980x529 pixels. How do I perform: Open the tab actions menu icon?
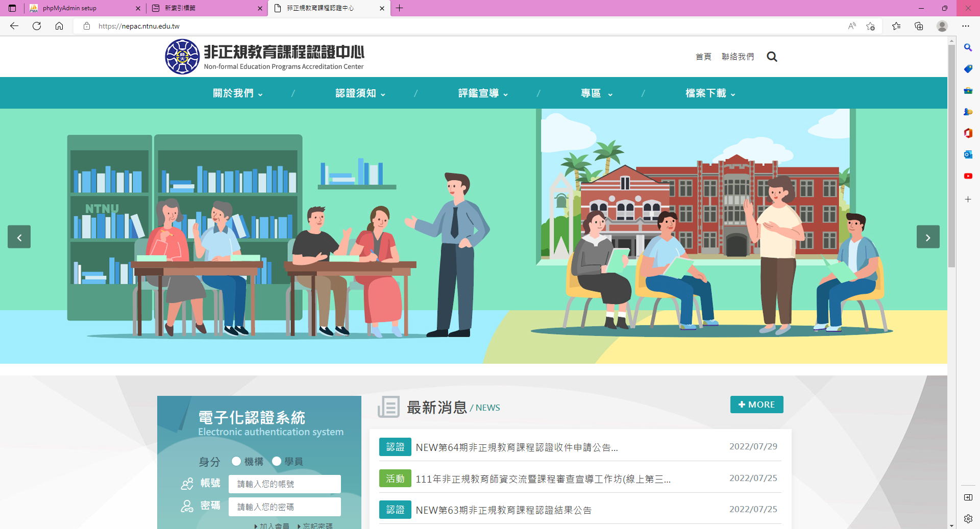point(12,8)
